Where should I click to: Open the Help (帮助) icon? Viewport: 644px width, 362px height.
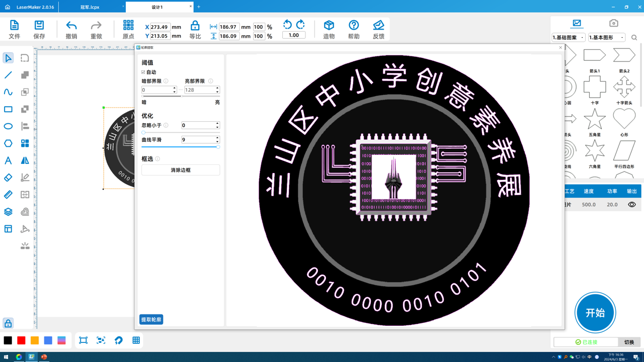354,26
